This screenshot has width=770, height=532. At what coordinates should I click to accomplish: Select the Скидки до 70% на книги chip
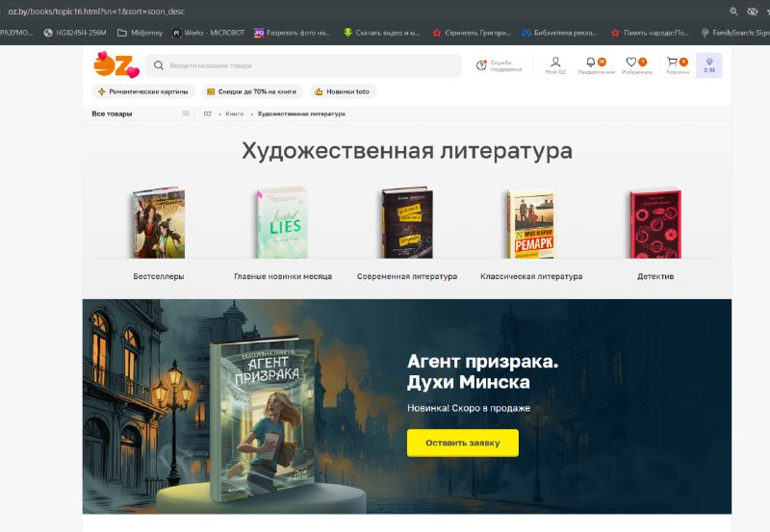(252, 91)
